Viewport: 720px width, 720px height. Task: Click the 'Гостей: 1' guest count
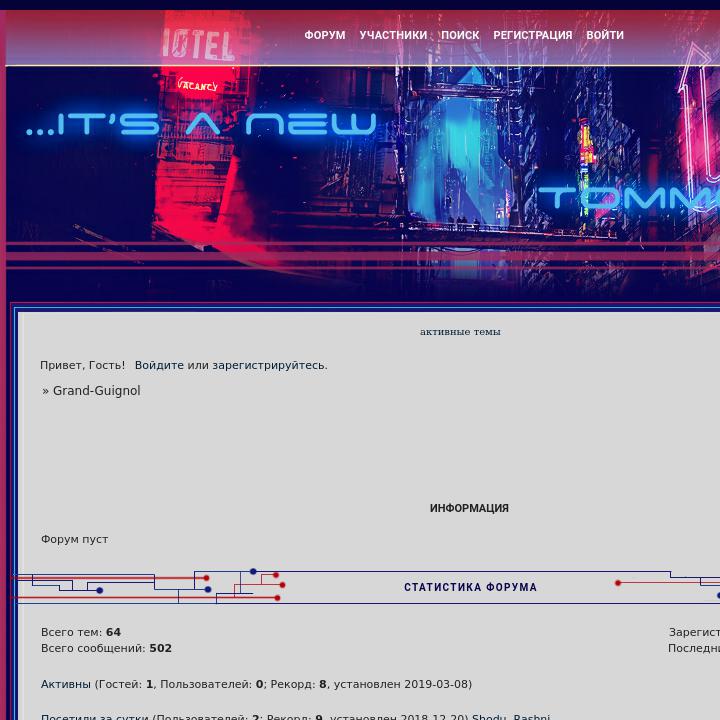tap(126, 684)
